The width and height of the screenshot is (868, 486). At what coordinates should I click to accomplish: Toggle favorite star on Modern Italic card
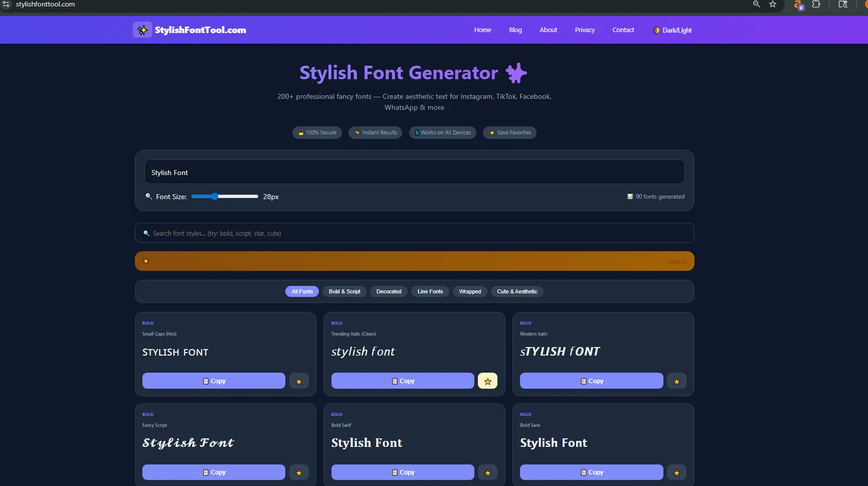coord(676,381)
